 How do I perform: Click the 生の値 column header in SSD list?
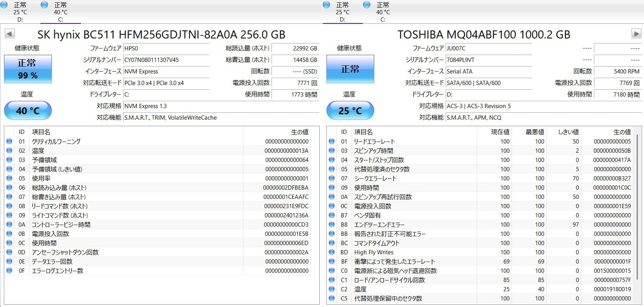pos(300,132)
